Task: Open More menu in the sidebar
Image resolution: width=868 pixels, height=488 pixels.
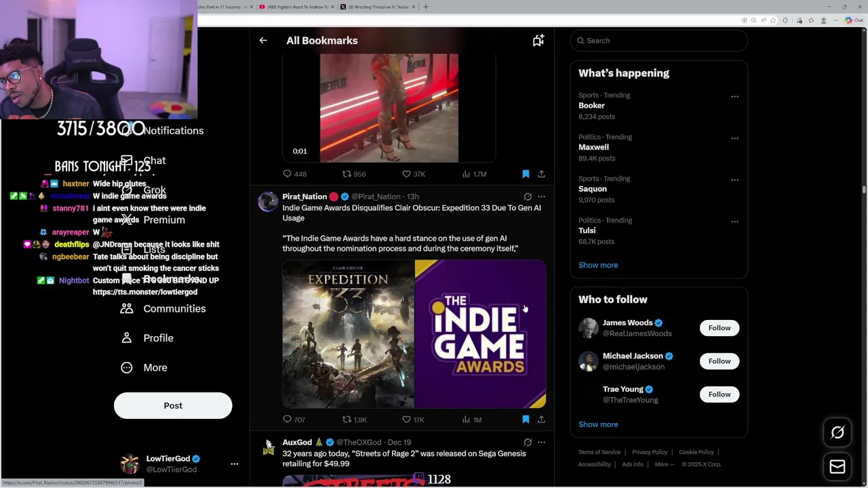Action: coord(144,367)
